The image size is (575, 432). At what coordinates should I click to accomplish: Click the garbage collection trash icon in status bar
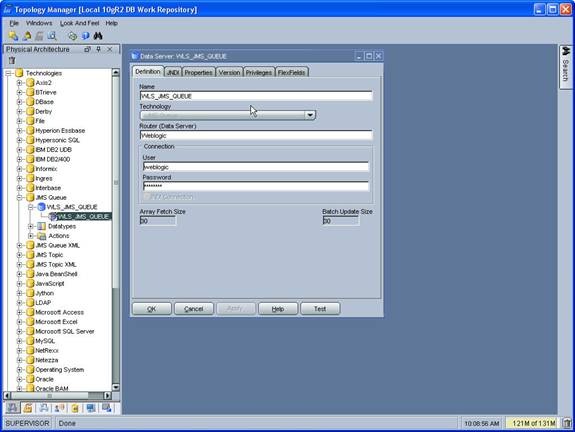click(x=567, y=423)
